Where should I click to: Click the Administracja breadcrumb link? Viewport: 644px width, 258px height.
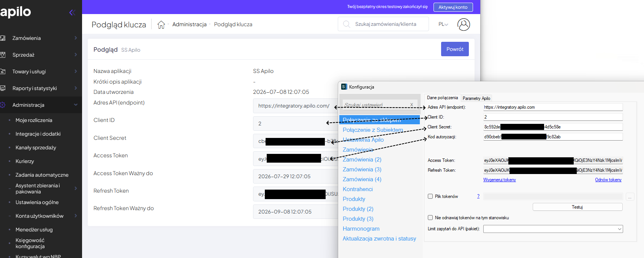[189, 24]
